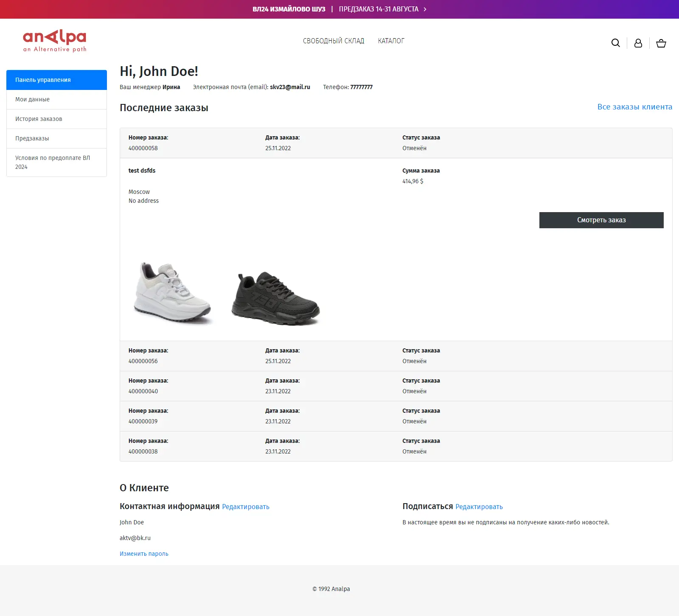Viewport: 679px width, 616px height.
Task: Click the arrow on the promo banner
Action: 425,9
